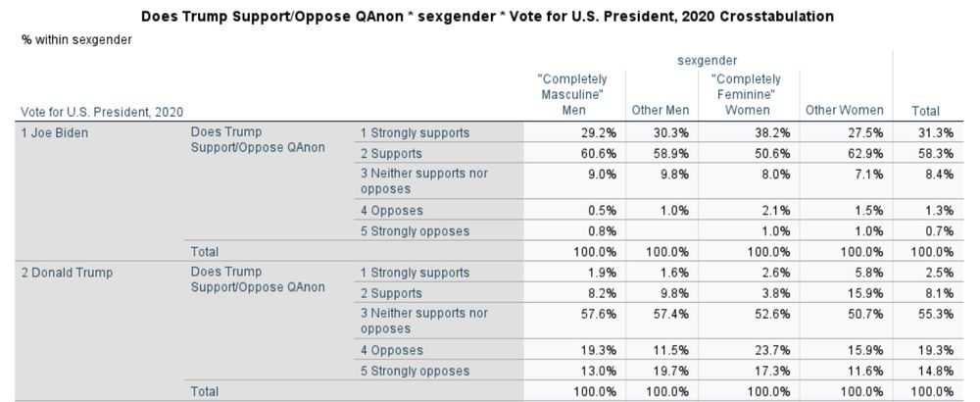Viewport: 980px width, 402px height.
Task: Select the '% within sexgender' caption
Action: click(x=77, y=40)
